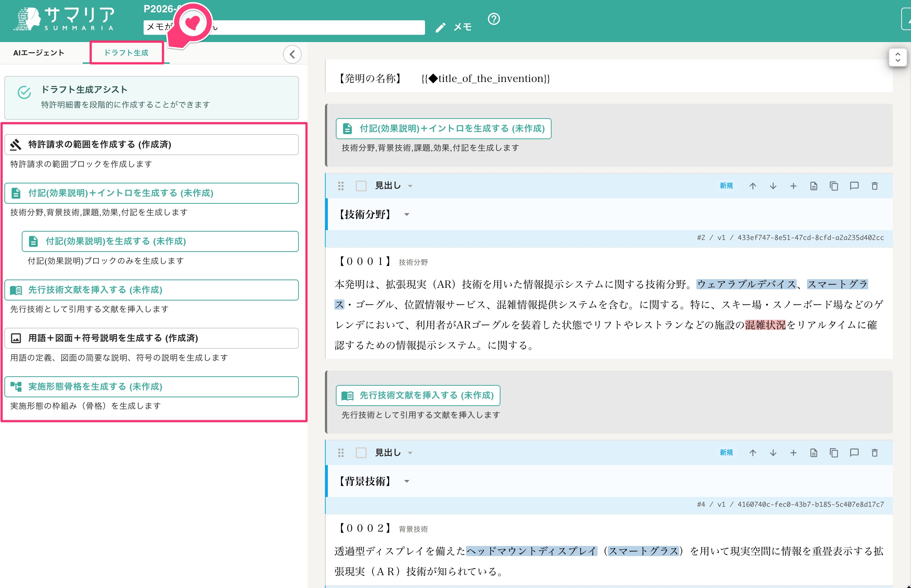
Task: Click document-area 先行技術文献を挿入する button
Action: (x=418, y=396)
